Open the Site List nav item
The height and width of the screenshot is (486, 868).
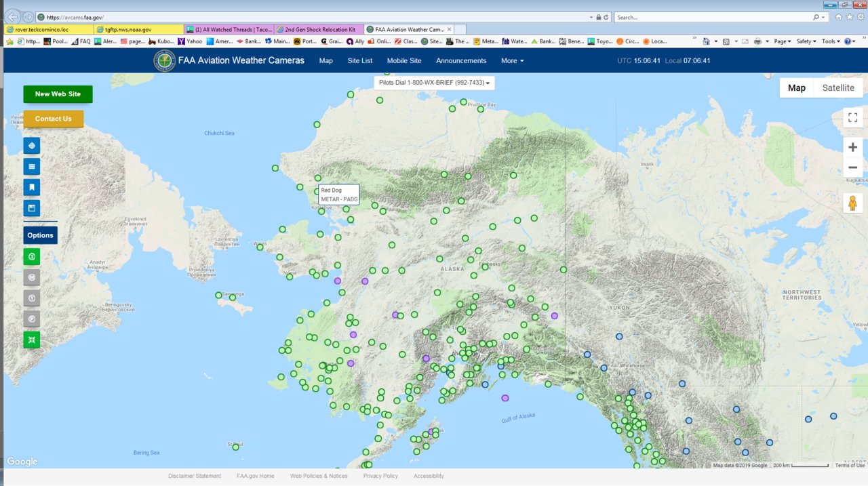[x=360, y=60]
